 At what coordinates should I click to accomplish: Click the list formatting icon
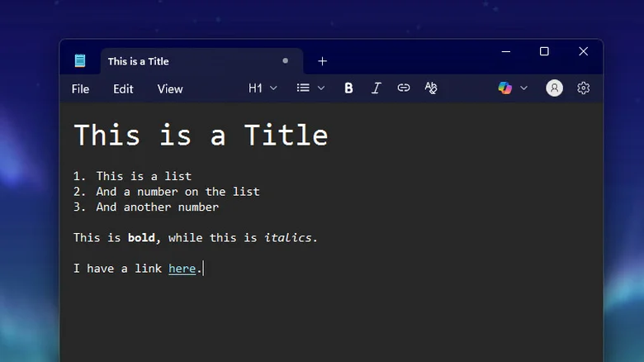(303, 88)
